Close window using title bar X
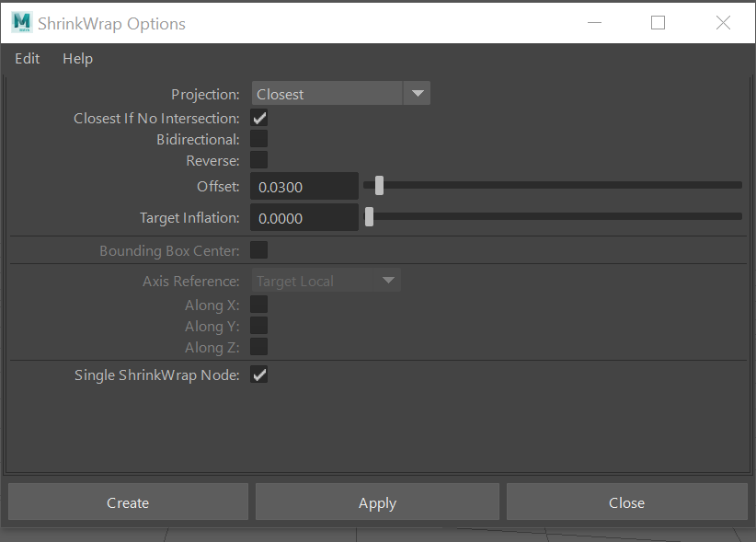 pos(723,23)
